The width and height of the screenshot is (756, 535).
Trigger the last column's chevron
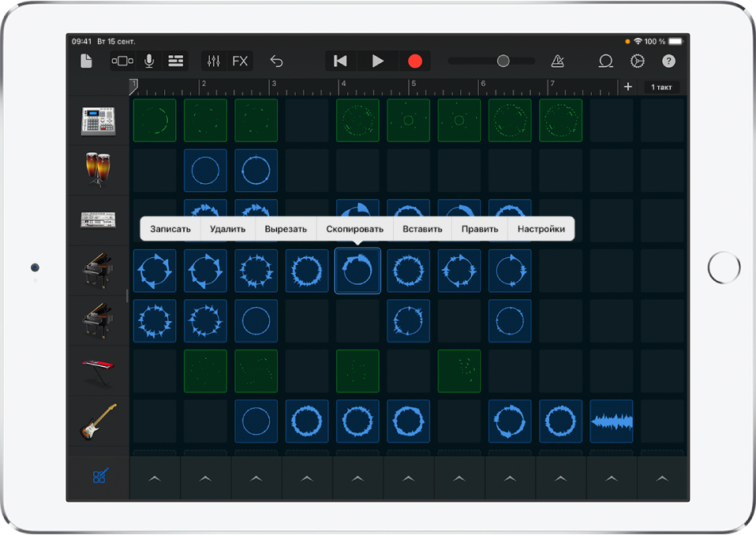click(661, 478)
